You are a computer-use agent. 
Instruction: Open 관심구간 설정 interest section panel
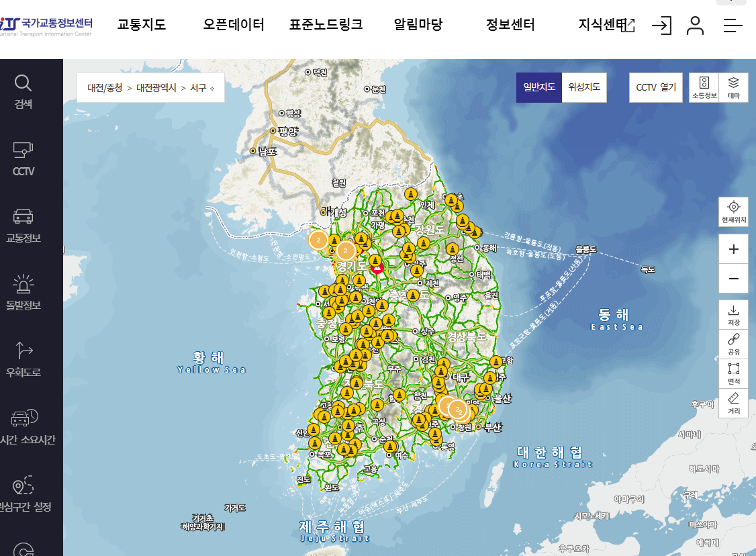pos(25,494)
